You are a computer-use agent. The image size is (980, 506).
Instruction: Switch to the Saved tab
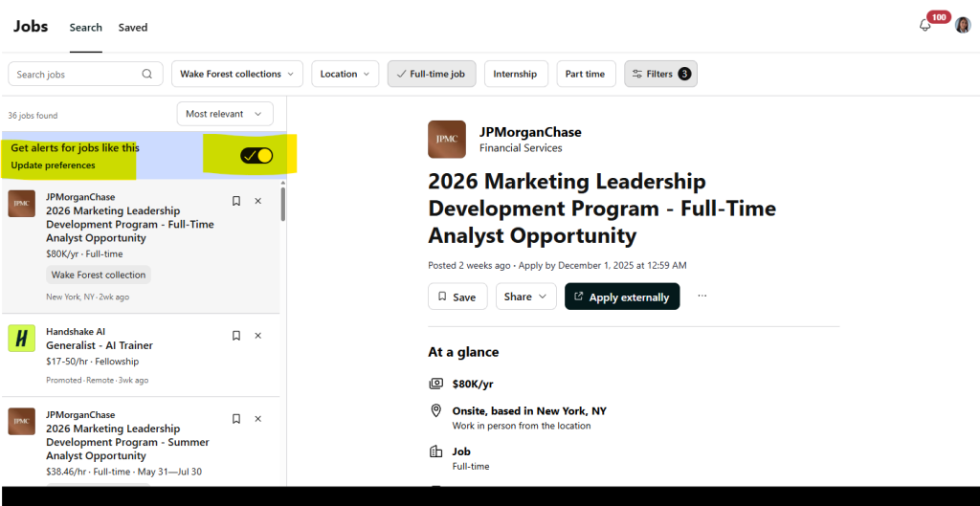[133, 28]
